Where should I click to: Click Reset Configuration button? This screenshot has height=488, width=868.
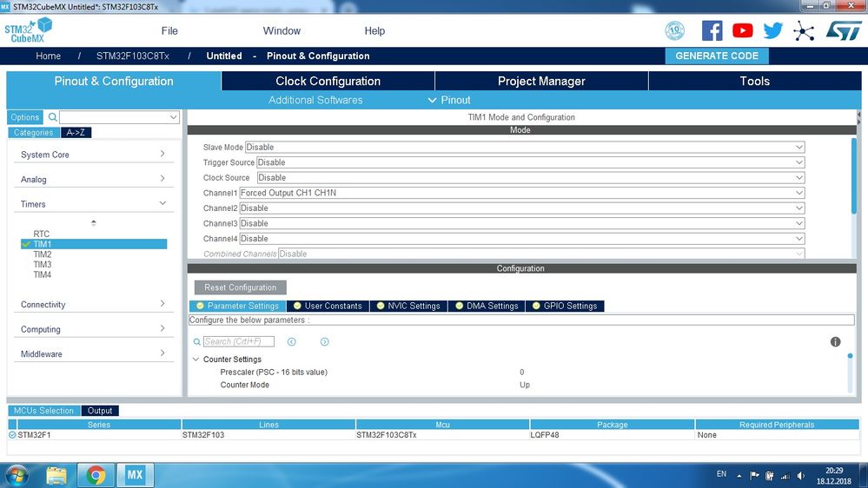pyautogui.click(x=241, y=287)
